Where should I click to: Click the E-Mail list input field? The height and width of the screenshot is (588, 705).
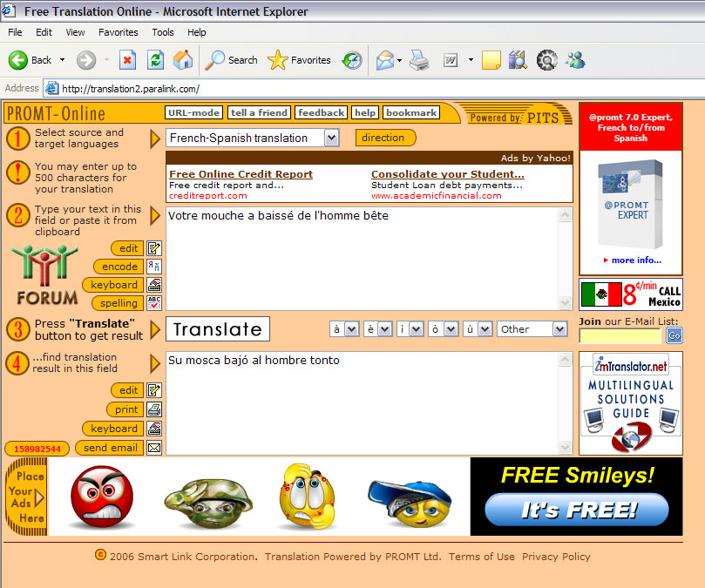[620, 335]
